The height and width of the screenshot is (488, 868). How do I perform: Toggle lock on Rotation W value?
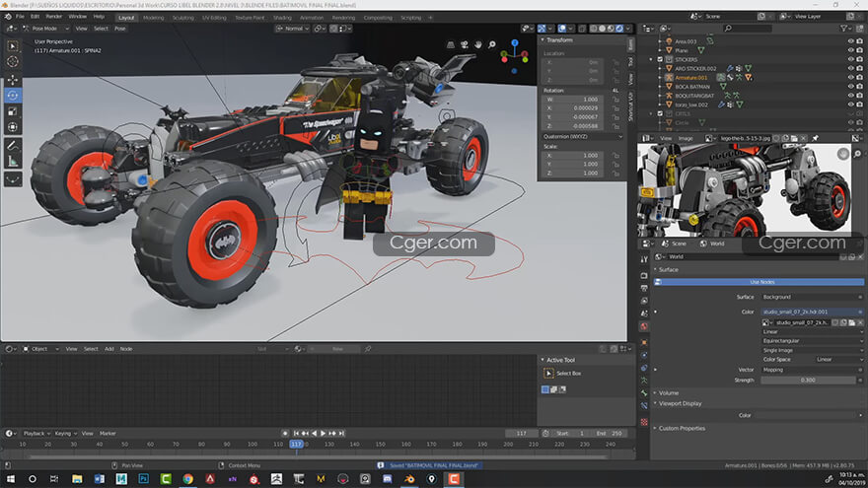coord(615,99)
